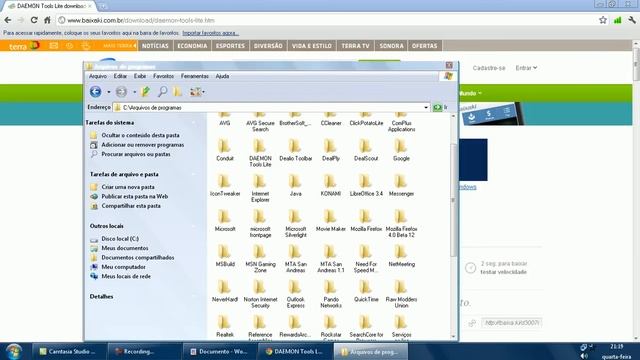The image size is (640, 360).
Task: Open the Editar menu
Action: coord(120,76)
